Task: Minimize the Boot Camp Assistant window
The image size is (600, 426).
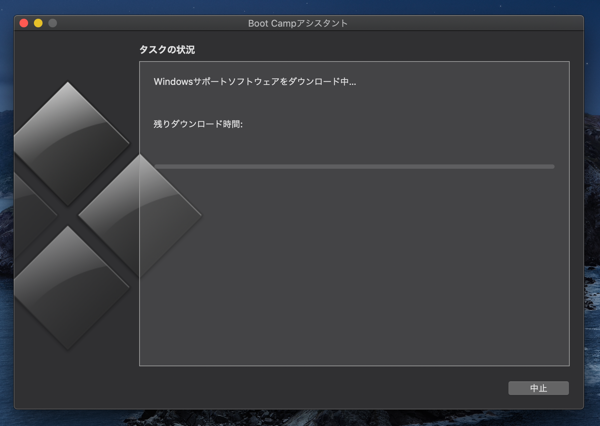Action: pos(38,23)
